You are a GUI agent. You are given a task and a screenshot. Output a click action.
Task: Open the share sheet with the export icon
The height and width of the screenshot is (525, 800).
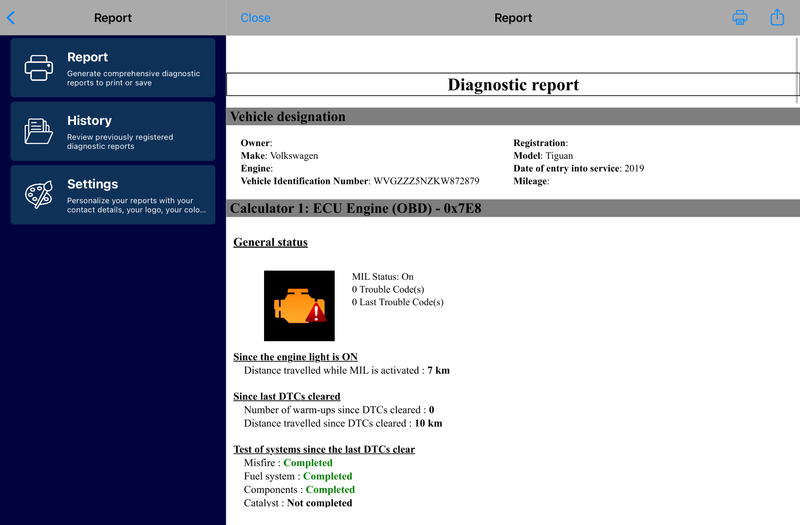click(x=777, y=17)
